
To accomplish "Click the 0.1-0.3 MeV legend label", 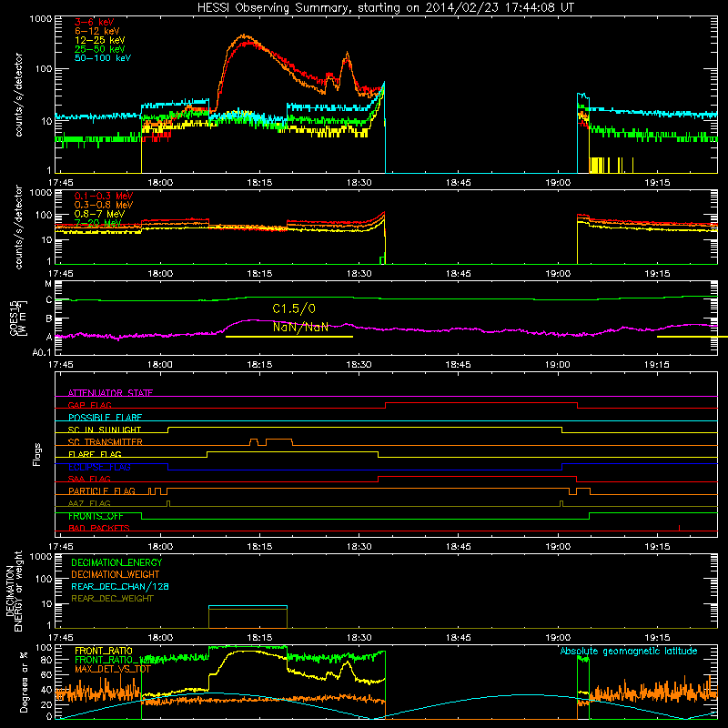I will (x=104, y=196).
